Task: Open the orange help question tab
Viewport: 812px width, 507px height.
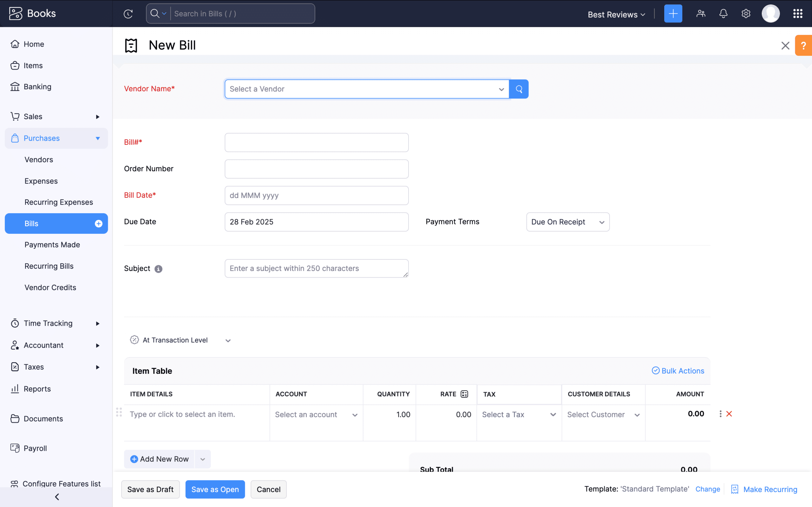Action: tap(803, 46)
